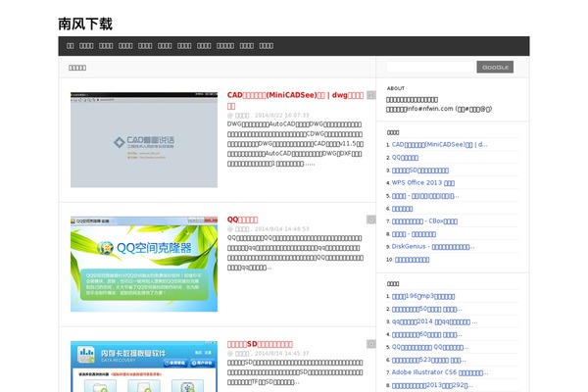Click the ABOUT heading in sidebar
The height and width of the screenshot is (392, 588).
point(396,88)
